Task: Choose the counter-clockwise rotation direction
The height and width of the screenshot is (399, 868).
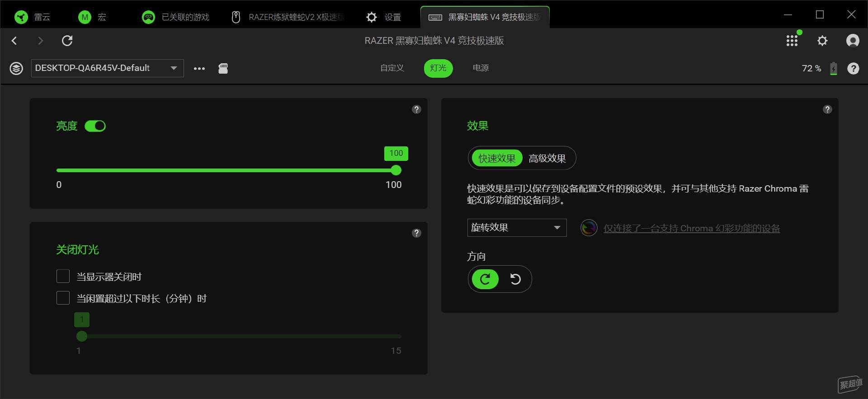Action: 515,279
